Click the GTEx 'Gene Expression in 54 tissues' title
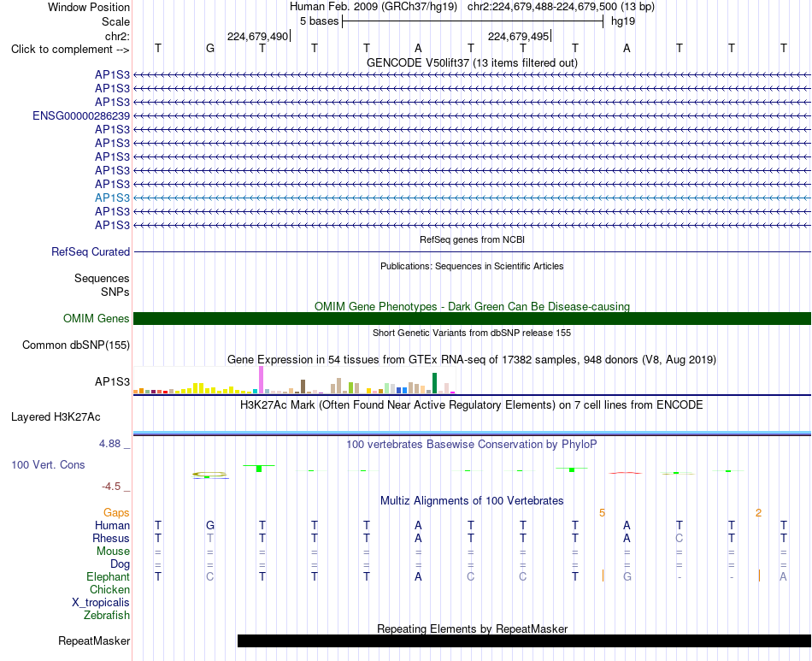This screenshot has width=812, height=661. [472, 359]
